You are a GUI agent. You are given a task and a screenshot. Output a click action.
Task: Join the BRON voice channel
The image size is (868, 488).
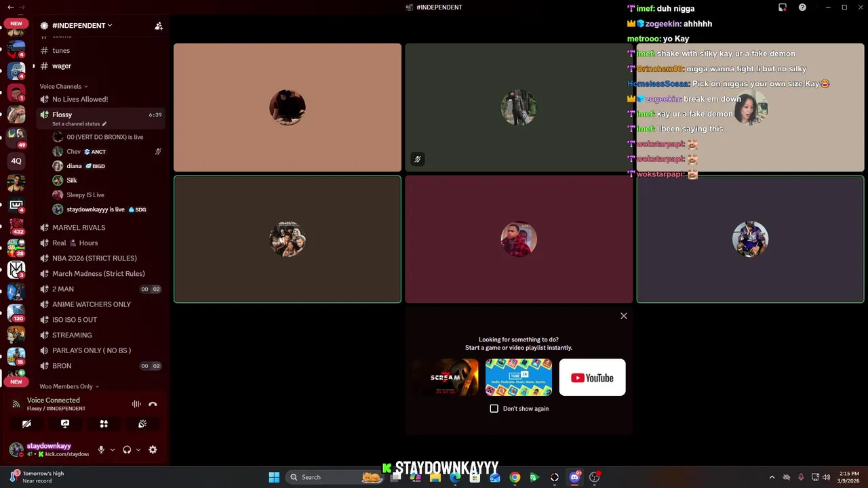100,366
